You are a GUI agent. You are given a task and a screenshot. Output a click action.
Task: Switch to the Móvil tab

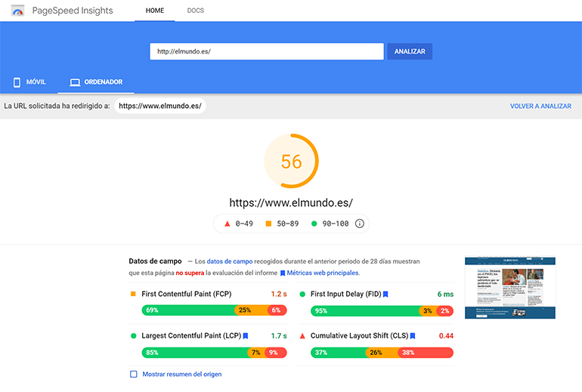pos(29,82)
